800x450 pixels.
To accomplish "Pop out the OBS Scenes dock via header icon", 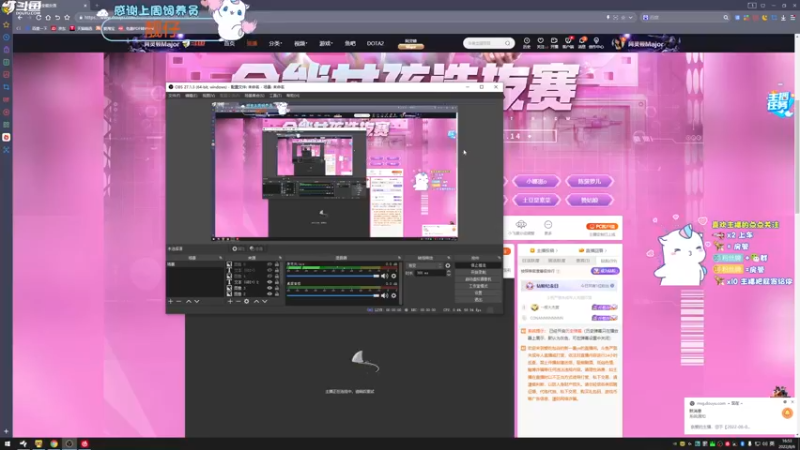I will pos(220,258).
